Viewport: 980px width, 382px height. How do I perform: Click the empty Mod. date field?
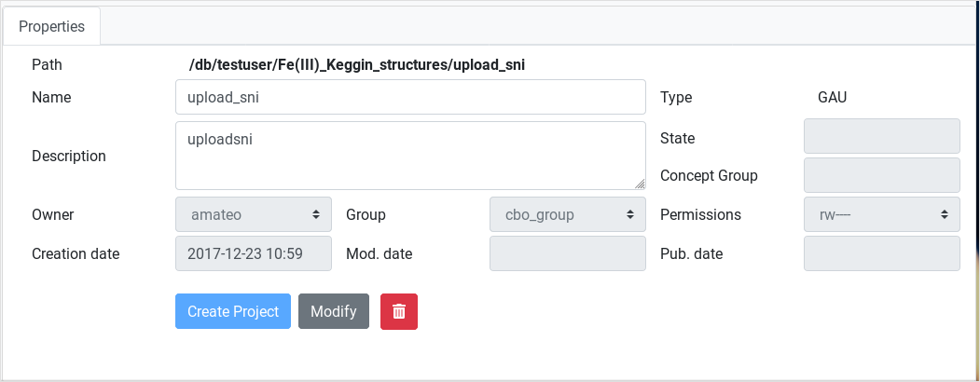[568, 253]
